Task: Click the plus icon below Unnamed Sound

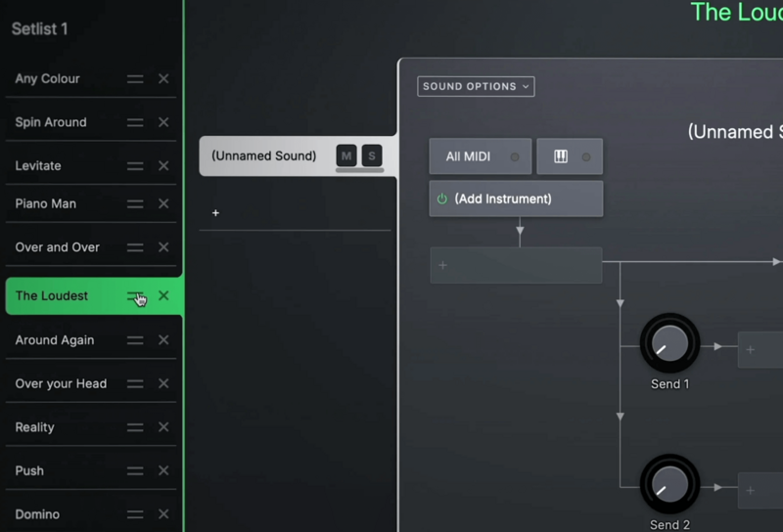Action: [x=216, y=212]
